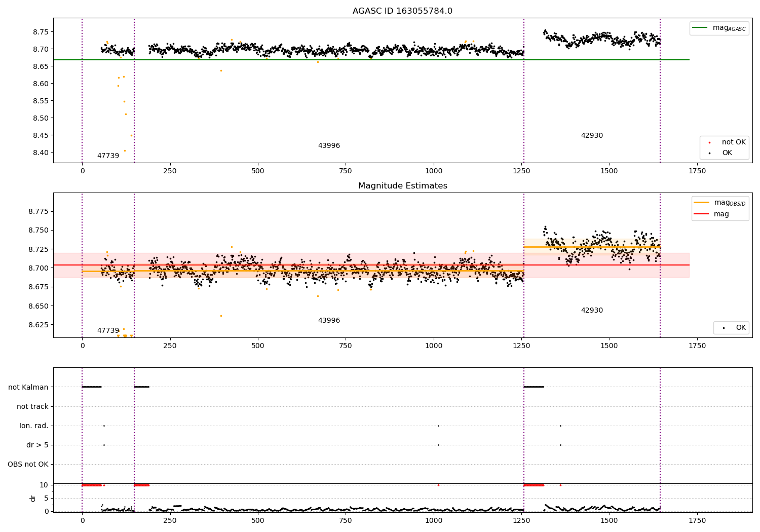Select the red 'mag' legend entry in the middle plot
Viewport: 760px width, 532px height.
point(712,214)
